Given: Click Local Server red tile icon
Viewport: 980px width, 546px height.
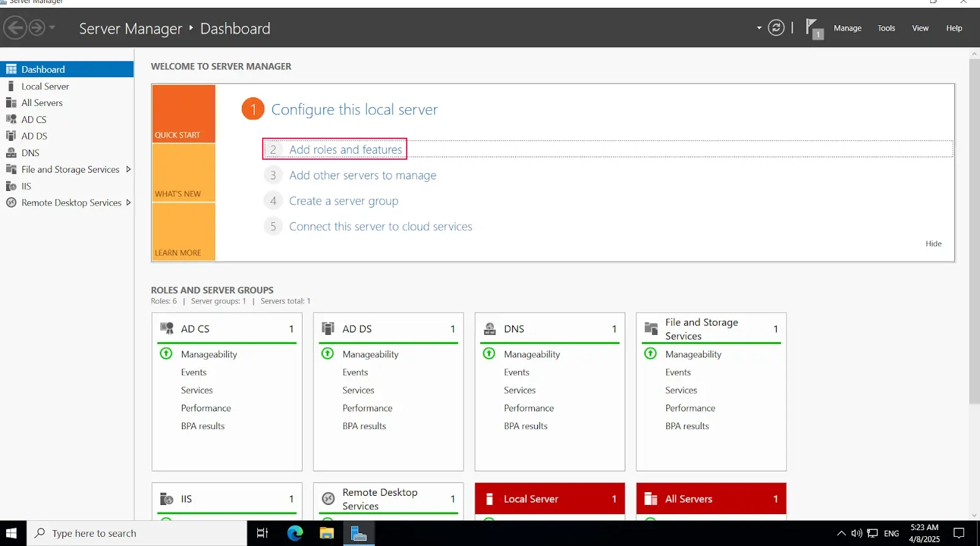Looking at the screenshot, I should 489,499.
